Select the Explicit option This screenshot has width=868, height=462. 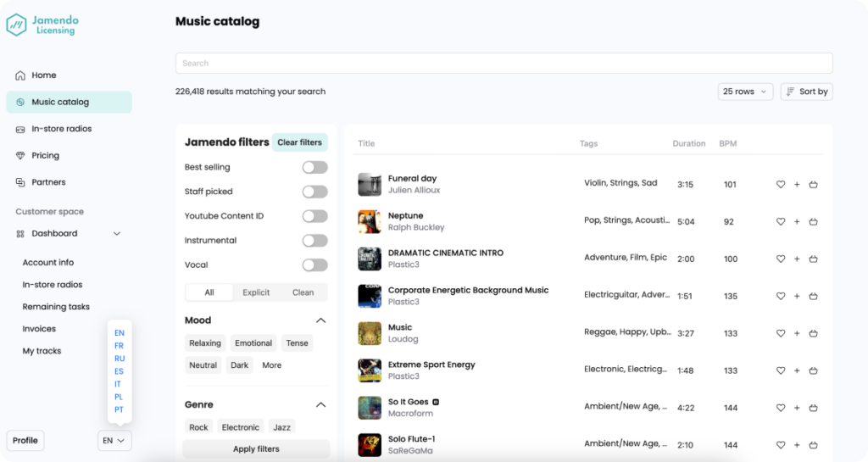click(256, 292)
